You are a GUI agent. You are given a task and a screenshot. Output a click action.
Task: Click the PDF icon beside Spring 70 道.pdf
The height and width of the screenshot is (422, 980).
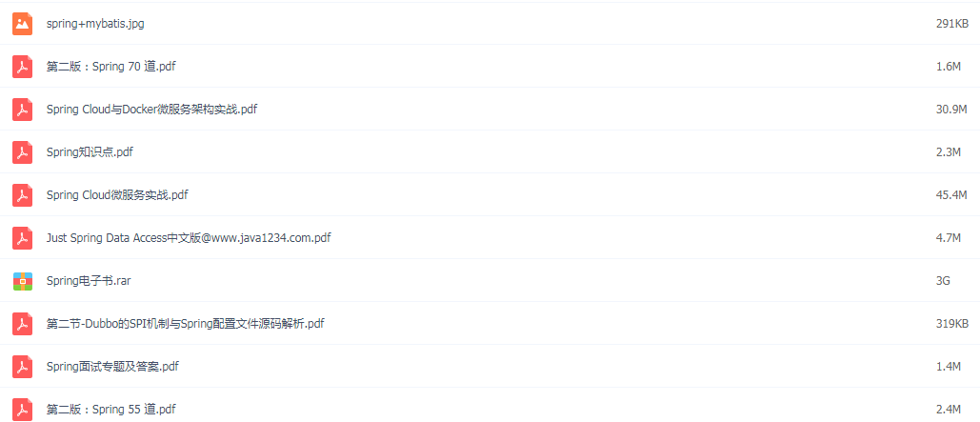(23, 67)
